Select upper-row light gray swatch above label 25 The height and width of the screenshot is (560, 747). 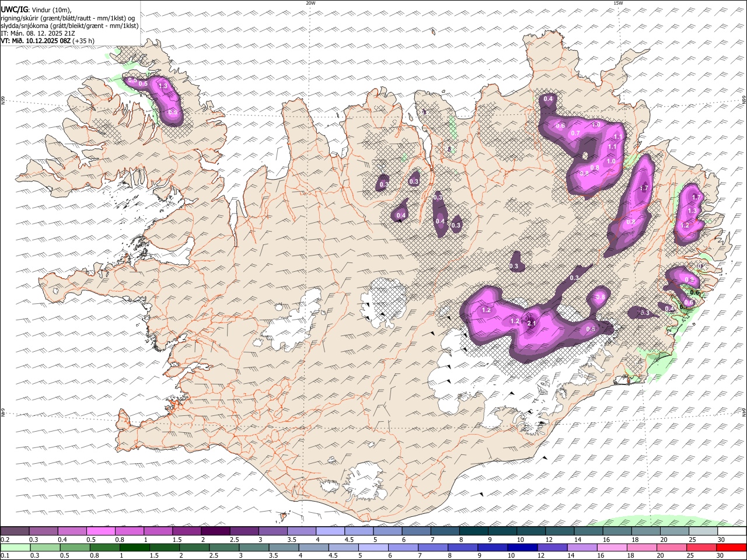coord(704,531)
